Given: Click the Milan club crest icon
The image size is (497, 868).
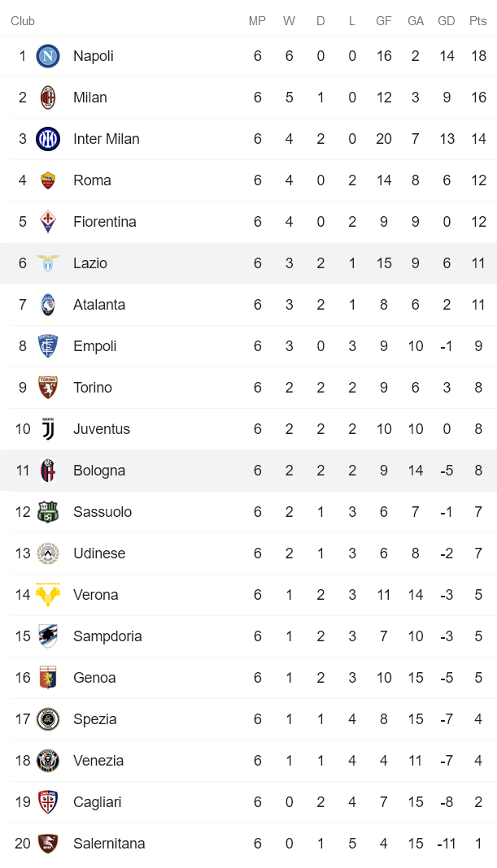Looking at the screenshot, I should pyautogui.click(x=48, y=98).
